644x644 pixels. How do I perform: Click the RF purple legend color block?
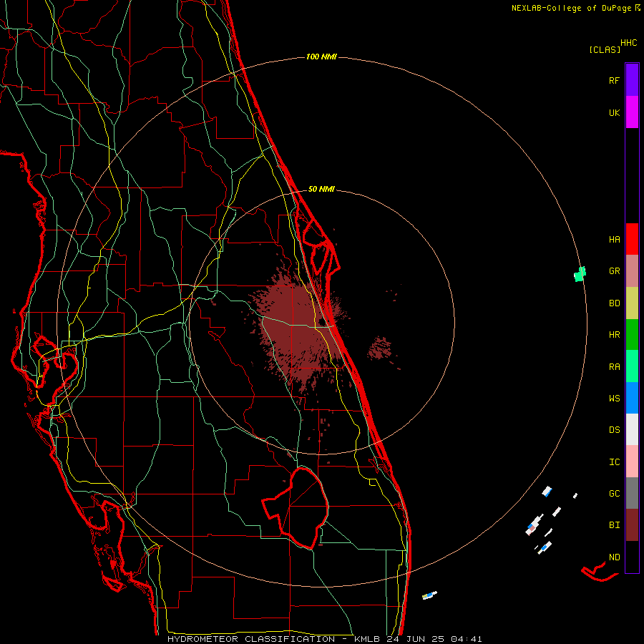(632, 80)
